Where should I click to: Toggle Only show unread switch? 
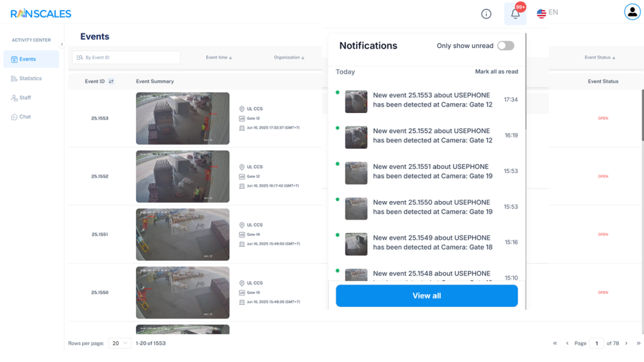click(505, 46)
